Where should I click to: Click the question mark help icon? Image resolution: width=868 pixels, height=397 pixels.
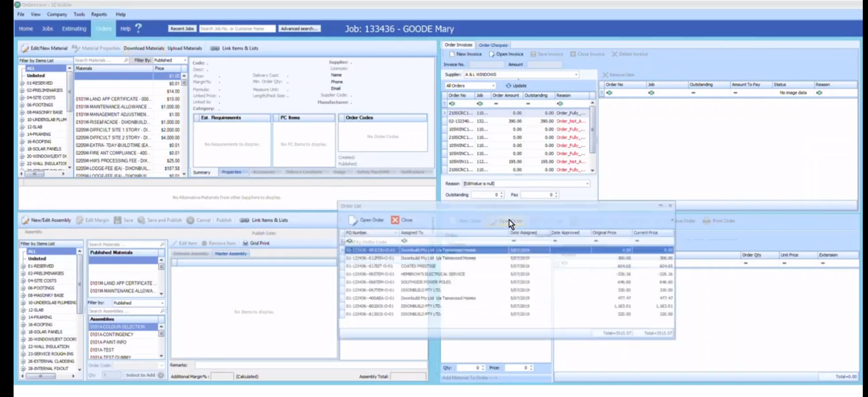point(138,28)
